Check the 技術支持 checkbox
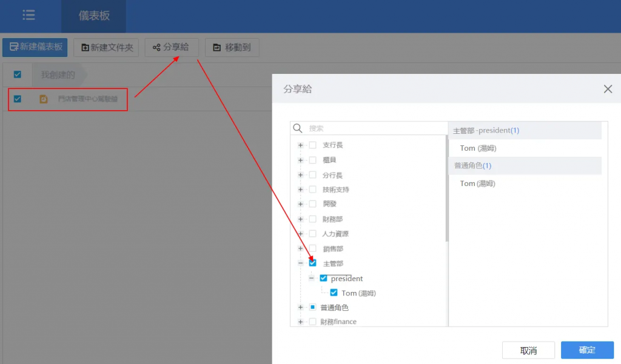 312,190
